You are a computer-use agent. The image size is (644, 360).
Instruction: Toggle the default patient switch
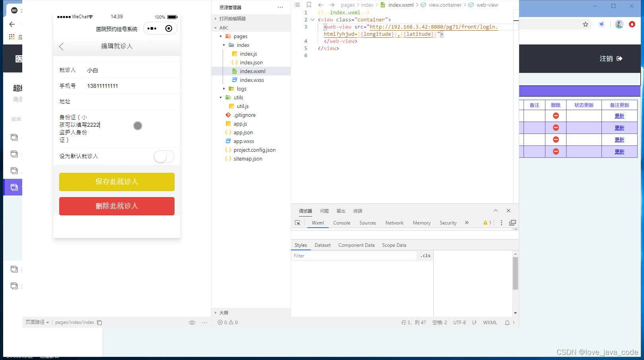[164, 157]
